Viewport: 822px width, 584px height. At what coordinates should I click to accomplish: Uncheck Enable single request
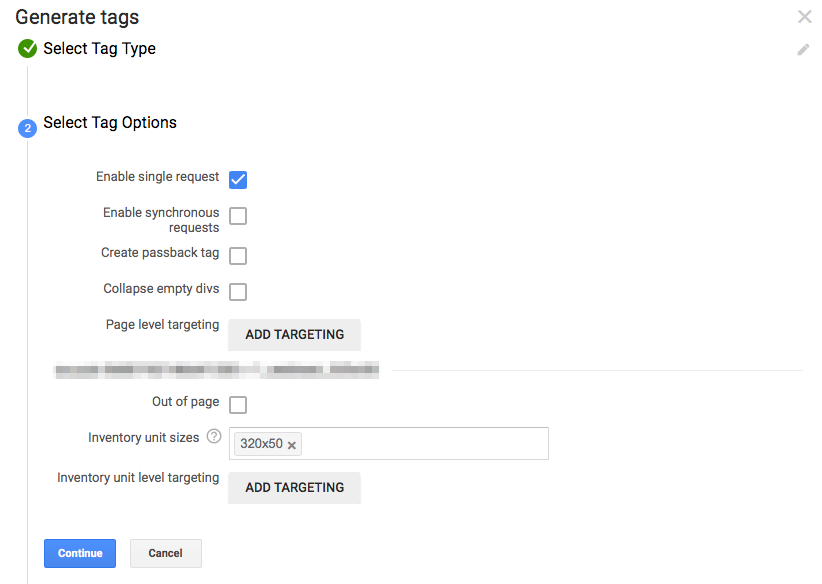coord(238,180)
